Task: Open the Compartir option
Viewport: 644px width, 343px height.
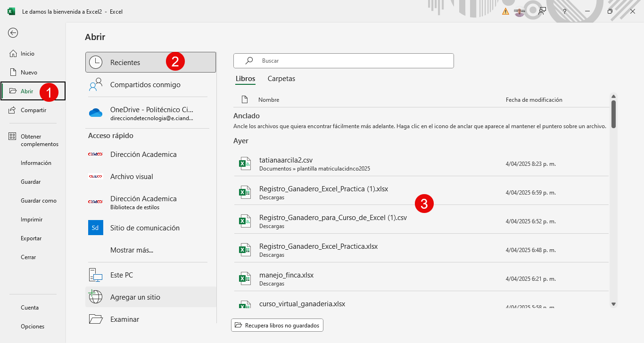Action: point(33,110)
